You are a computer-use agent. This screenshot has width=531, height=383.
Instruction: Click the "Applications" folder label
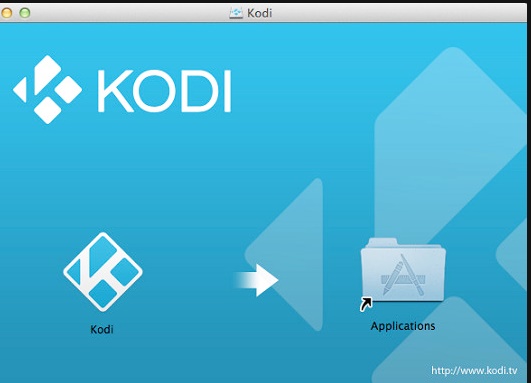(x=403, y=326)
